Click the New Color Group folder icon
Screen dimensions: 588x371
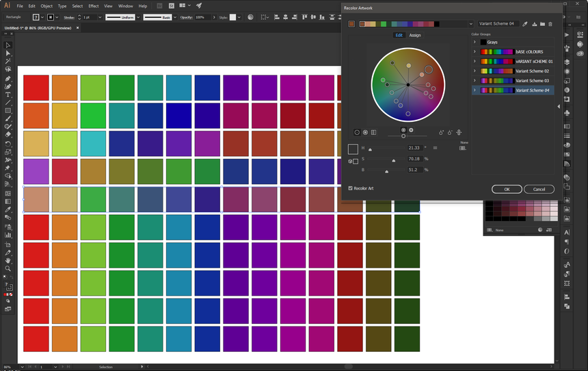click(542, 24)
